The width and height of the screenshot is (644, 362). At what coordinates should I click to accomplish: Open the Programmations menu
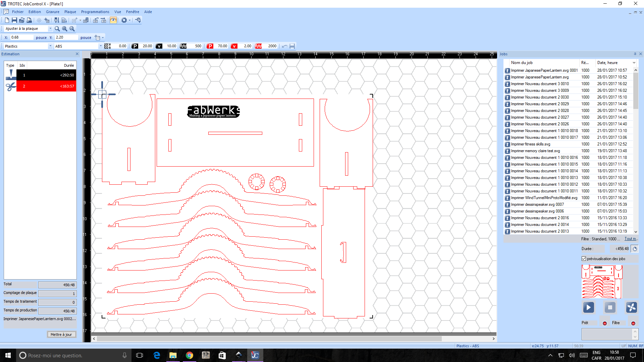[x=95, y=12]
